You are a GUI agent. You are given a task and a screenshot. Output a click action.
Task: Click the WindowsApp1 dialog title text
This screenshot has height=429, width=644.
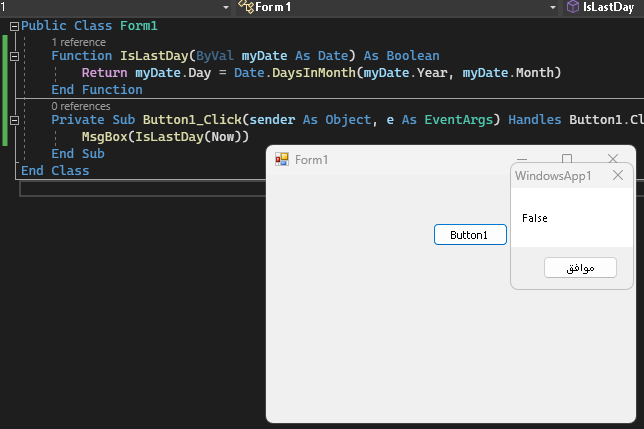pyautogui.click(x=553, y=176)
